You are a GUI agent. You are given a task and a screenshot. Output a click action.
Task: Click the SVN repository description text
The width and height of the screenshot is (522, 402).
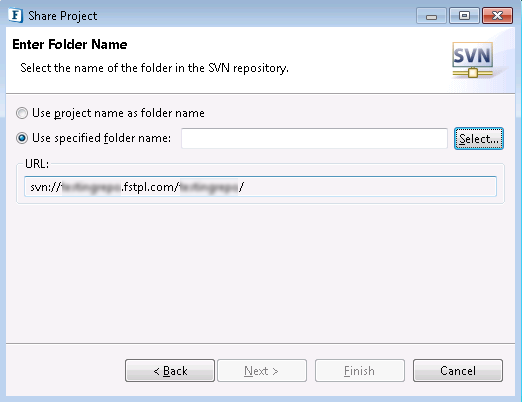(x=154, y=68)
